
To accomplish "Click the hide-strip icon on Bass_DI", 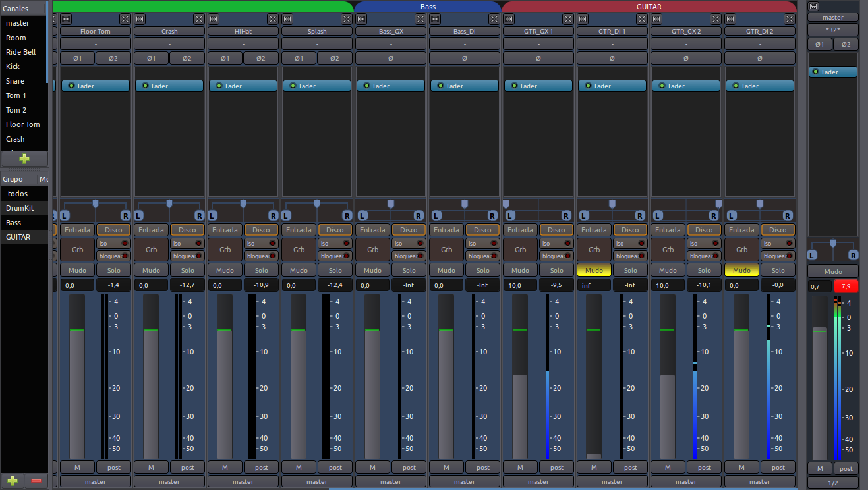I will 494,19.
